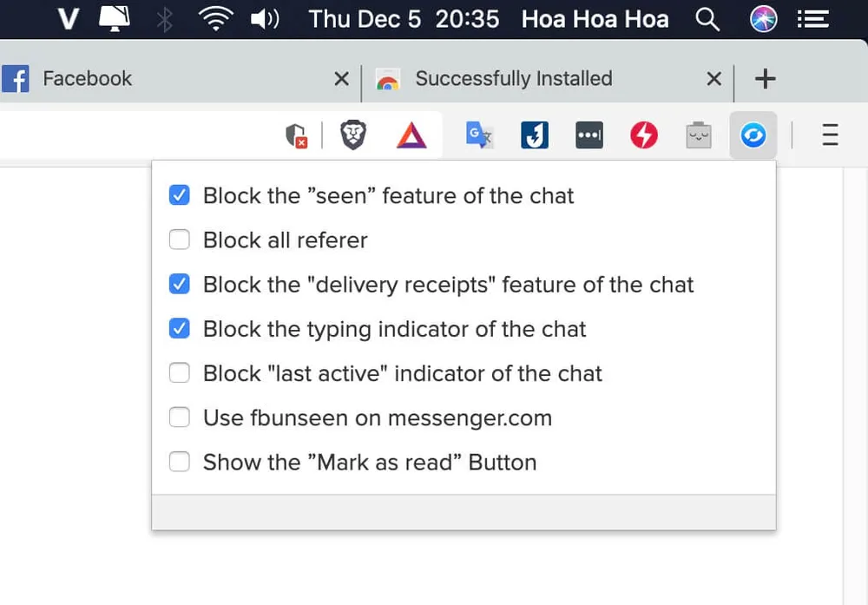Check Use fbunseen on messenger.com
The height and width of the screenshot is (605, 868).
[180, 418]
